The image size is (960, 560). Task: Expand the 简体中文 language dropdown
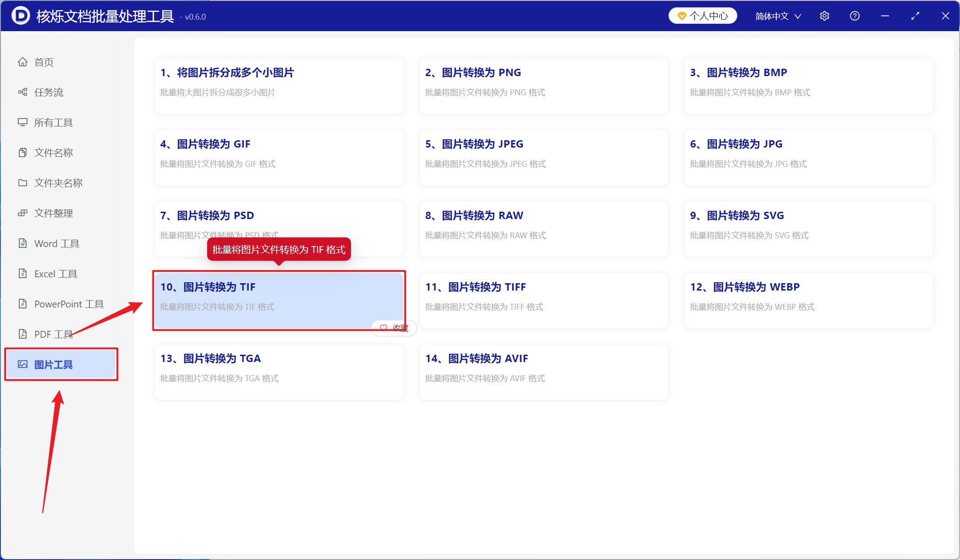(x=778, y=16)
